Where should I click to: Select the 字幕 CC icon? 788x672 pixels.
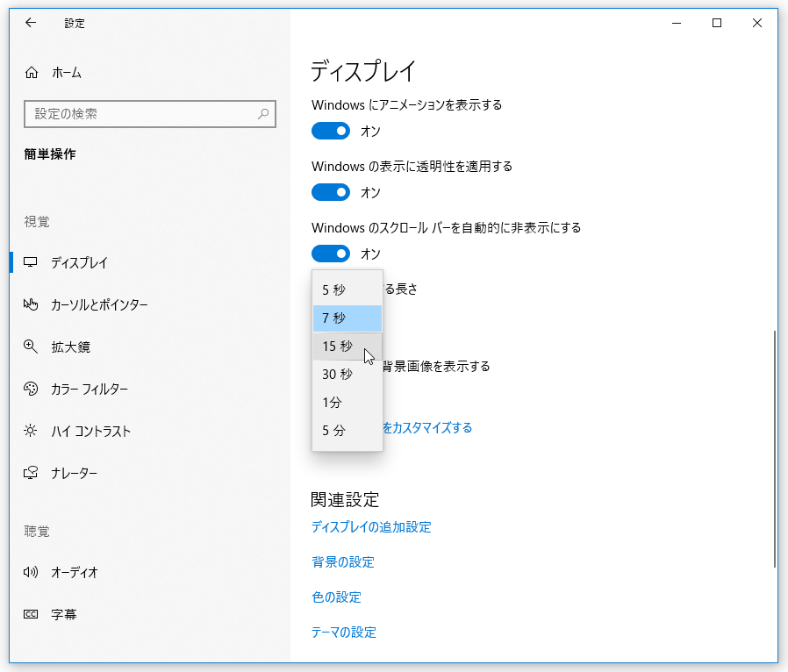click(x=31, y=614)
